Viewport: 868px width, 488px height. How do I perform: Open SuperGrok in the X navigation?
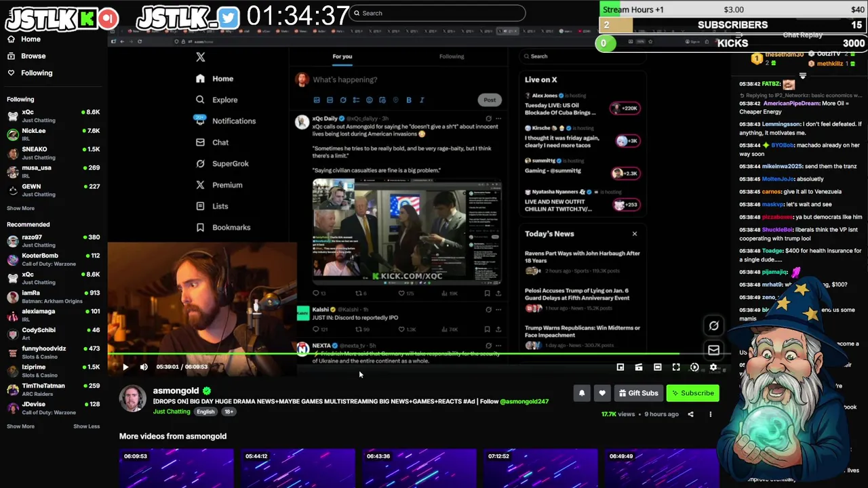pos(222,163)
